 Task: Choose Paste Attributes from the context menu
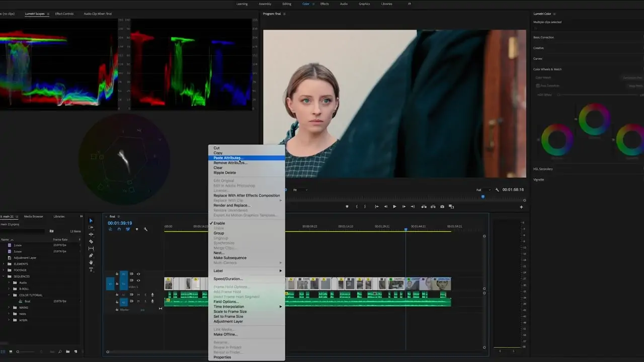pos(228,158)
